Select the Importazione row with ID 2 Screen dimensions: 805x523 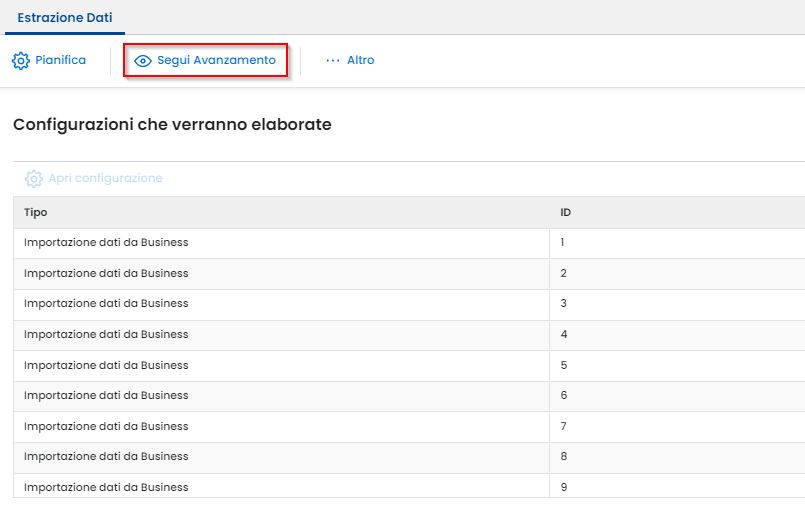(106, 273)
